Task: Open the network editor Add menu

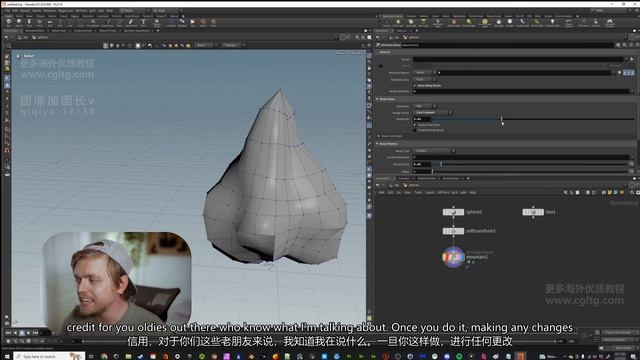Action: tap(382, 192)
